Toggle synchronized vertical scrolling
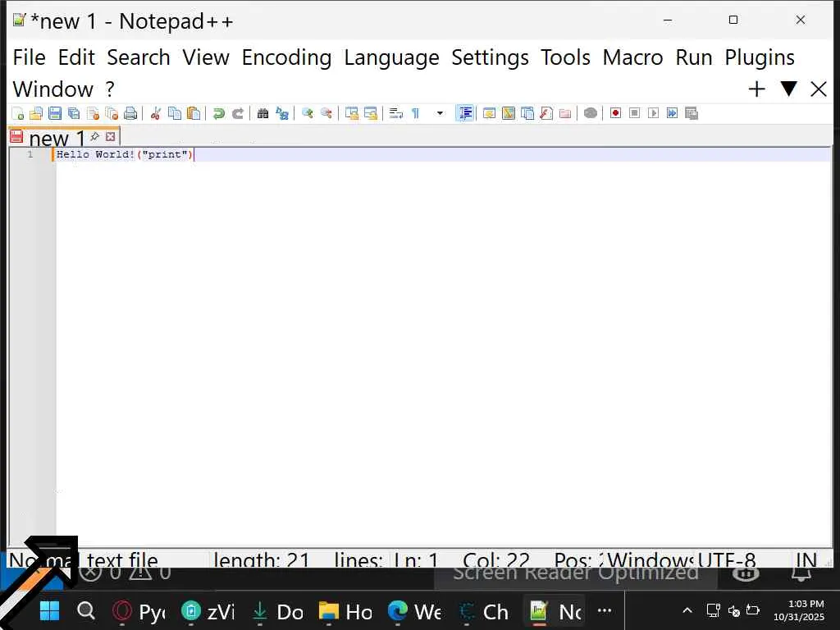 [351, 113]
